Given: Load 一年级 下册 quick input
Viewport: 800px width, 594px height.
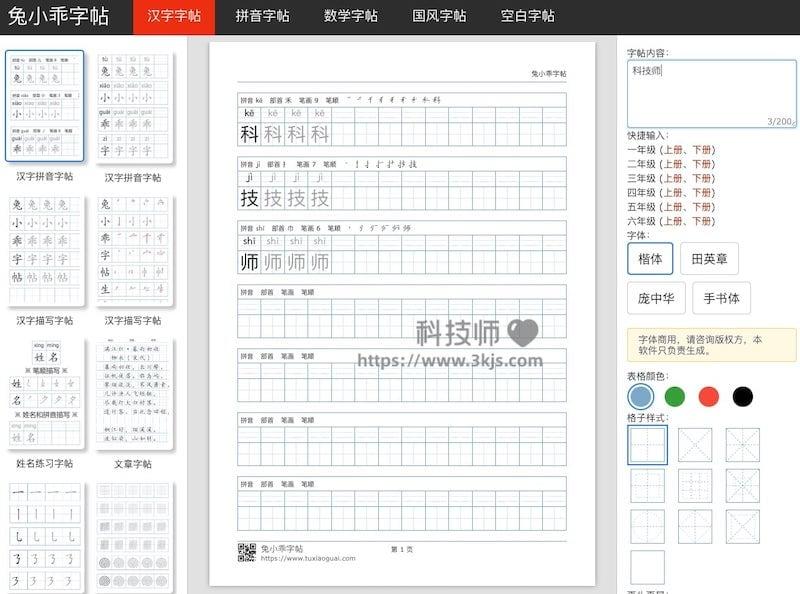Looking at the screenshot, I should pos(702,150).
